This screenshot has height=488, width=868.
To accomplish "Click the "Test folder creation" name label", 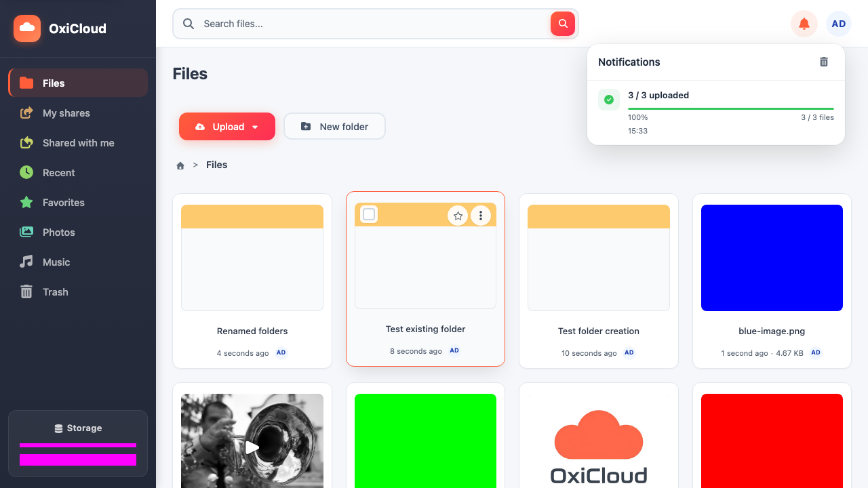I will 599,331.
